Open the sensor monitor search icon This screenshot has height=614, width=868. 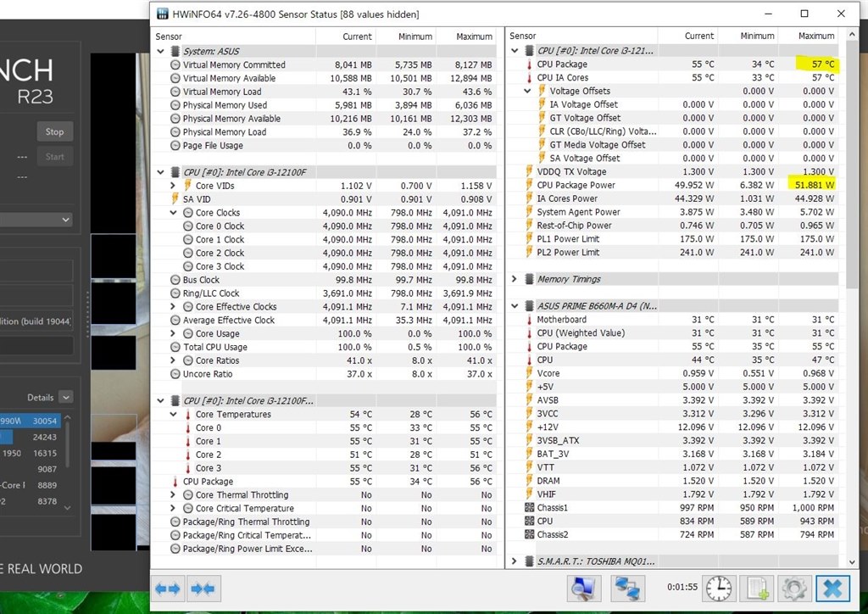pos(584,589)
